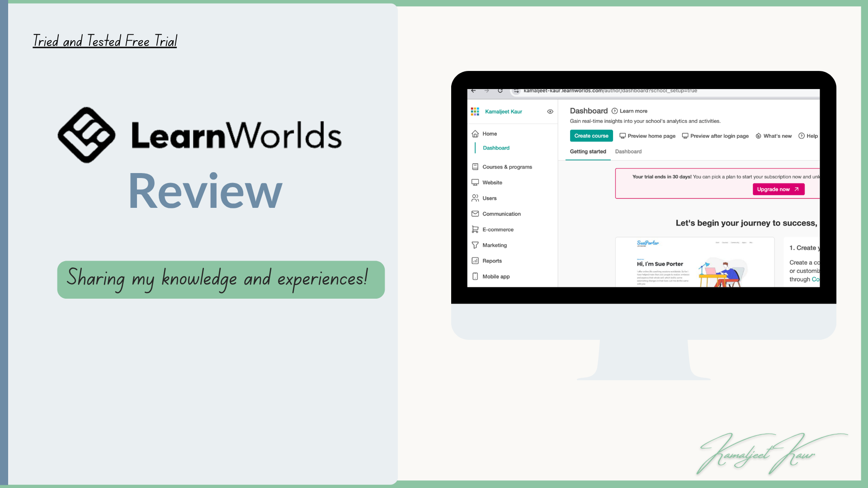
Task: Click the arrow icon on Upgrade now
Action: coord(796,189)
